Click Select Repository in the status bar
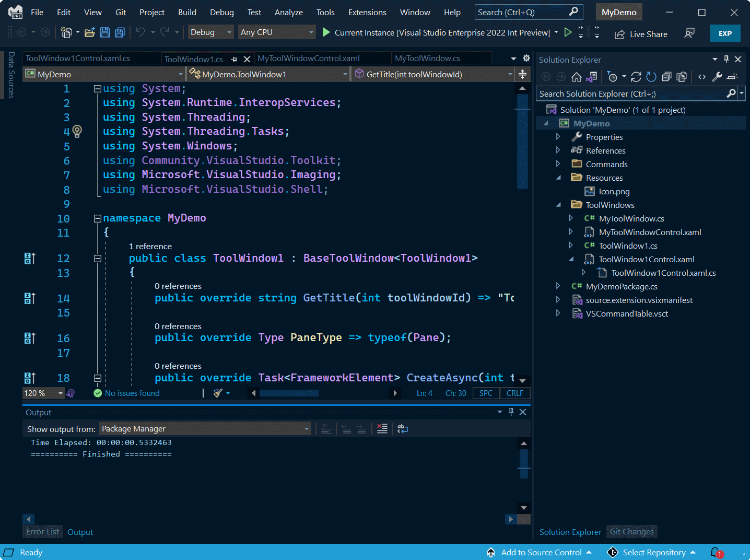Image resolution: width=750 pixels, height=560 pixels. 654,552
